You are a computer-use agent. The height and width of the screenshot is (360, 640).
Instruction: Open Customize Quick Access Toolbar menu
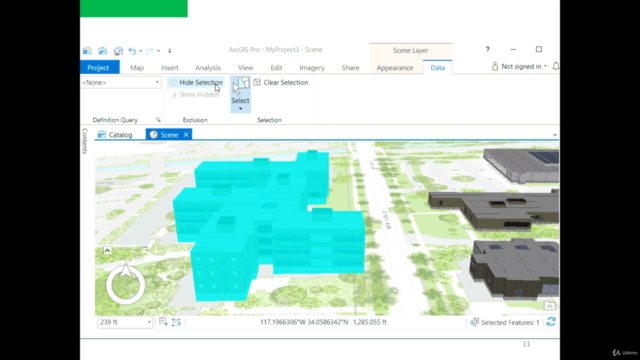[170, 51]
